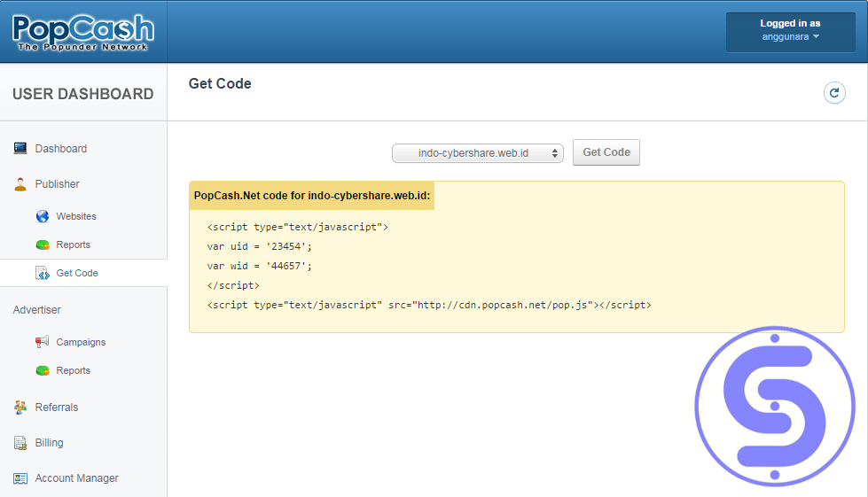
Task: Click the Get Code button
Action: coord(606,152)
